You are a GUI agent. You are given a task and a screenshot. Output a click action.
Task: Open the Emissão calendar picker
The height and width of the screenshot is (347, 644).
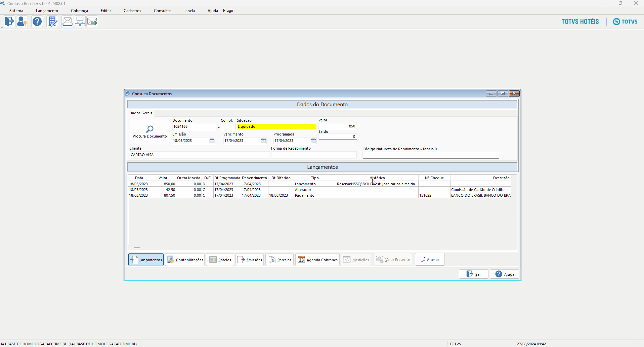pyautogui.click(x=212, y=141)
